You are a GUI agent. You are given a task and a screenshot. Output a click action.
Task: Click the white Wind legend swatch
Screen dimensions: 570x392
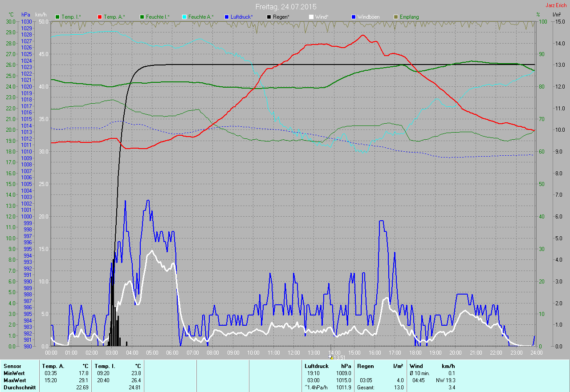tap(311, 17)
